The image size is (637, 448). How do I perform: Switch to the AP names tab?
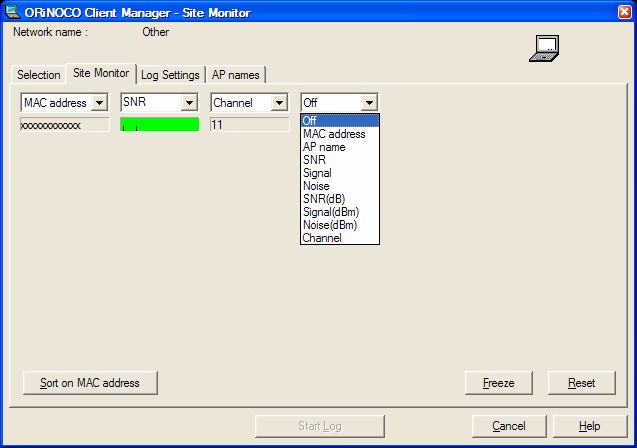point(235,75)
